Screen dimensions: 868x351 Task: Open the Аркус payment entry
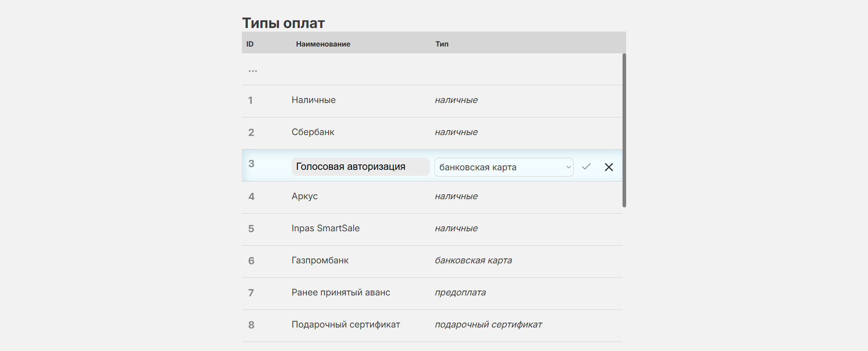pos(304,197)
